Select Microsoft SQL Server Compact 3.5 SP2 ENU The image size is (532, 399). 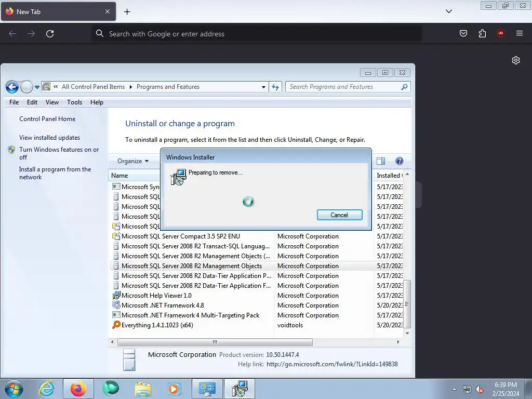(x=180, y=236)
